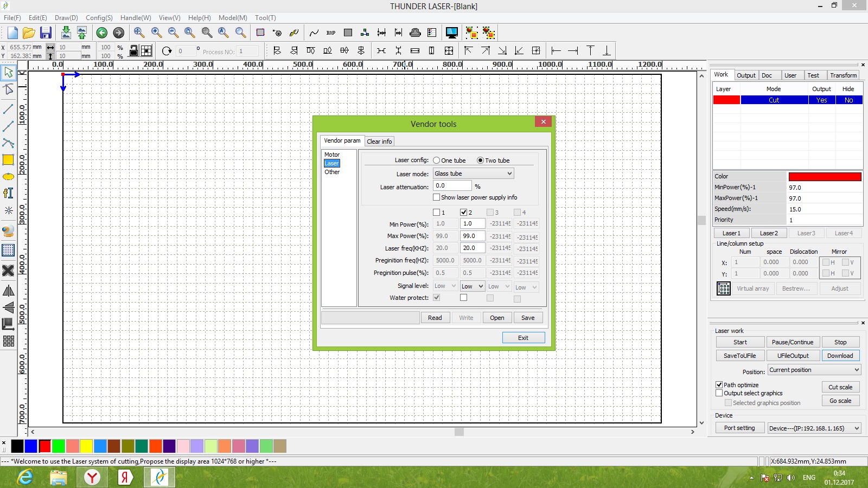
Task: Switch to the Clear info tab
Action: [379, 142]
